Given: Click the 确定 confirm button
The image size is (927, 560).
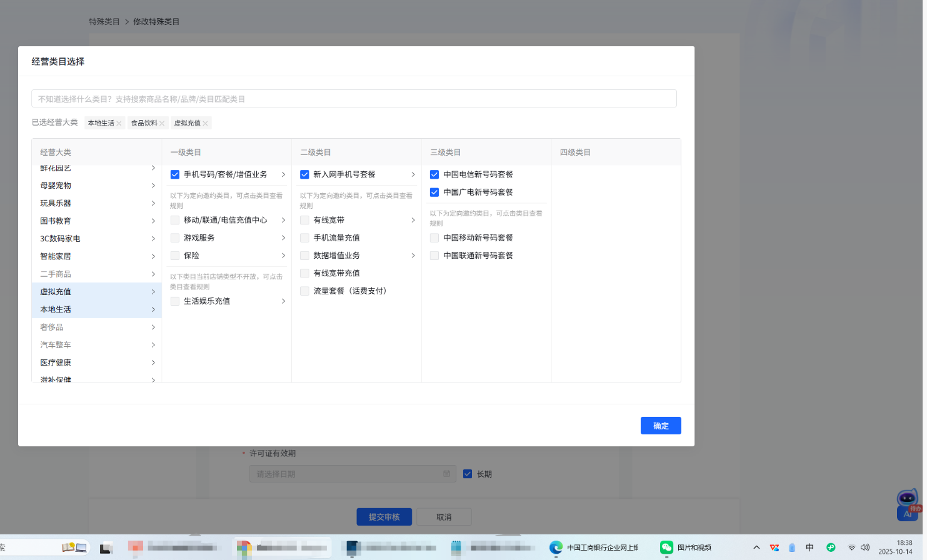Looking at the screenshot, I should coord(661,426).
